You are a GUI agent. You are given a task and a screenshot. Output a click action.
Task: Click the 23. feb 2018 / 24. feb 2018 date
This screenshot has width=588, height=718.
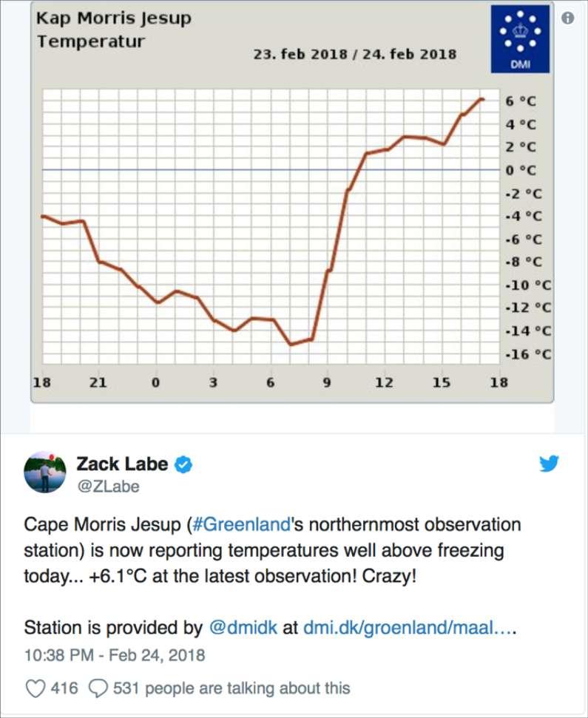coord(355,54)
